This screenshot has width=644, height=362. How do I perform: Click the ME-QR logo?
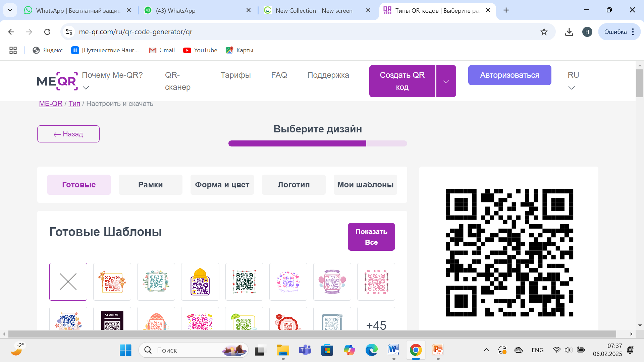point(57,81)
